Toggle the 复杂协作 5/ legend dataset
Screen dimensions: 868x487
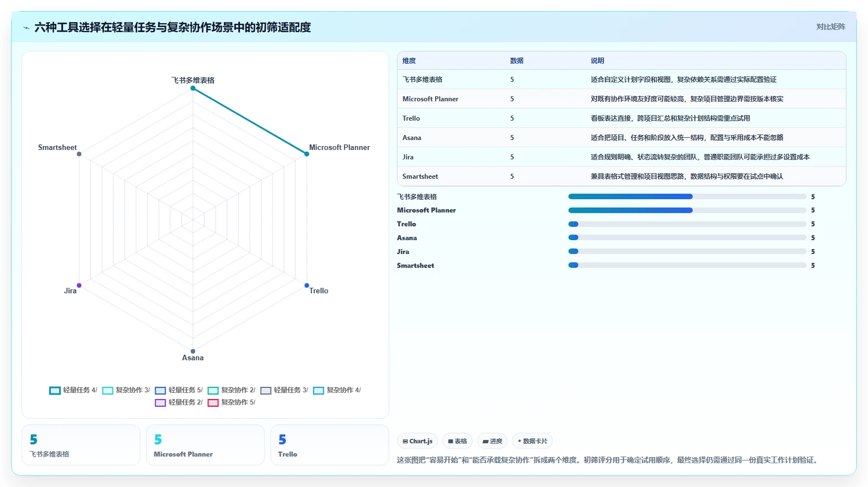click(x=231, y=402)
